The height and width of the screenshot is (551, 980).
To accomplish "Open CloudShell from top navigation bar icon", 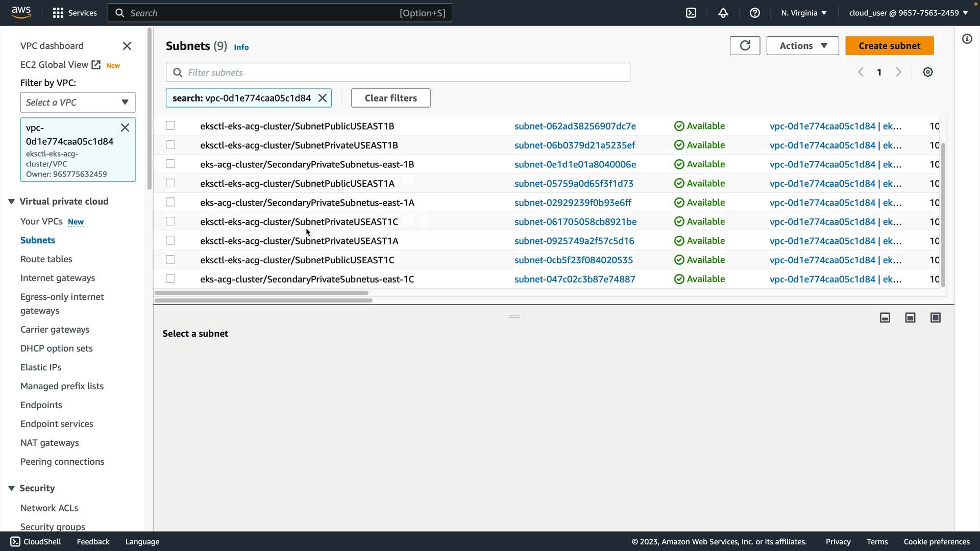I will pyautogui.click(x=691, y=13).
